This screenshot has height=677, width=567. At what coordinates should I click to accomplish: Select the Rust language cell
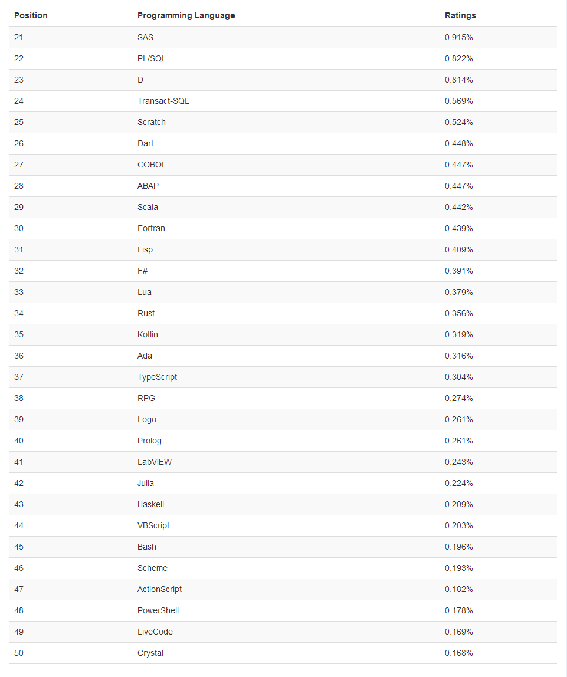[x=146, y=313]
